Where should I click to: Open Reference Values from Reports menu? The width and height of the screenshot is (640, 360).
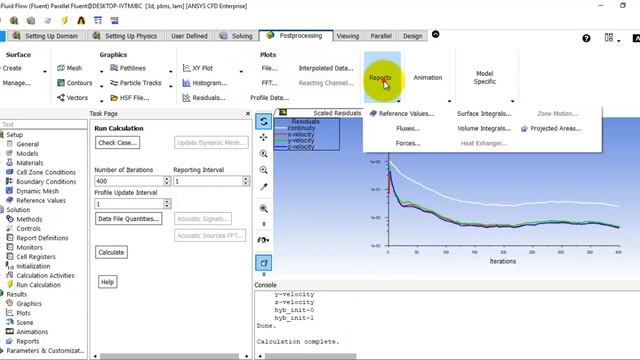[402, 113]
